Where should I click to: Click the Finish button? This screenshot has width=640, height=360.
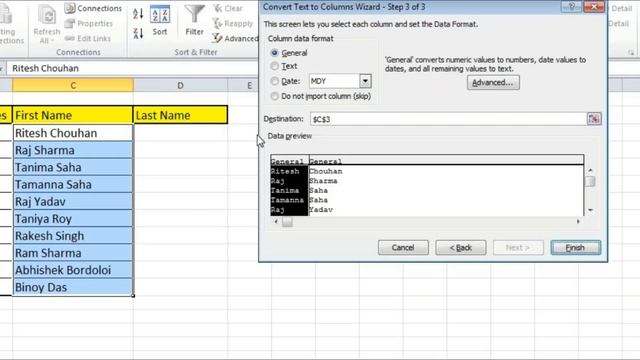pos(576,247)
